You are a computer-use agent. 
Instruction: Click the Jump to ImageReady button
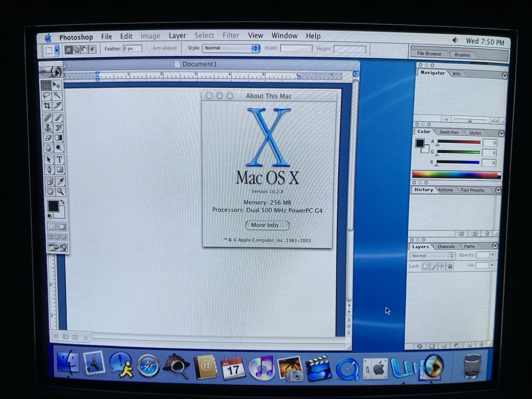pyautogui.click(x=58, y=247)
